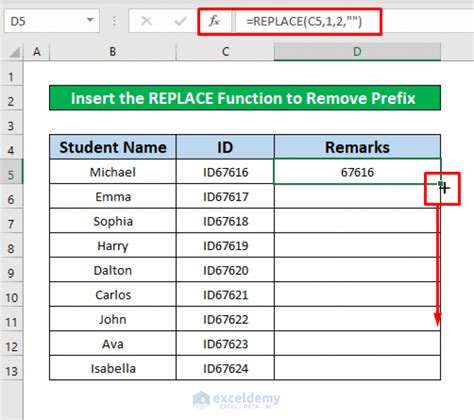Select the cell with ID67624
Image resolution: width=474 pixels, height=420 pixels.
coord(225,368)
